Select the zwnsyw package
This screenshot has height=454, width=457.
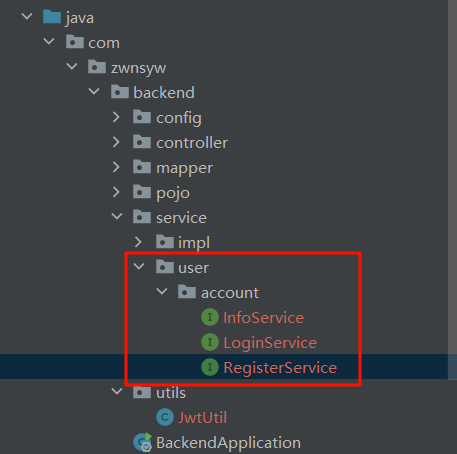(138, 68)
